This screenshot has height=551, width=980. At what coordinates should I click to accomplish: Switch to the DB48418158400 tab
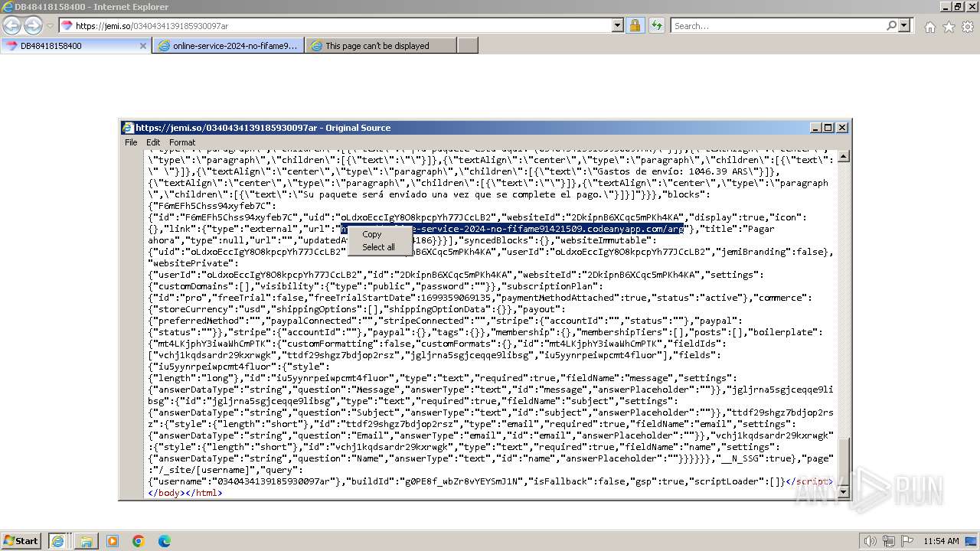tap(74, 45)
